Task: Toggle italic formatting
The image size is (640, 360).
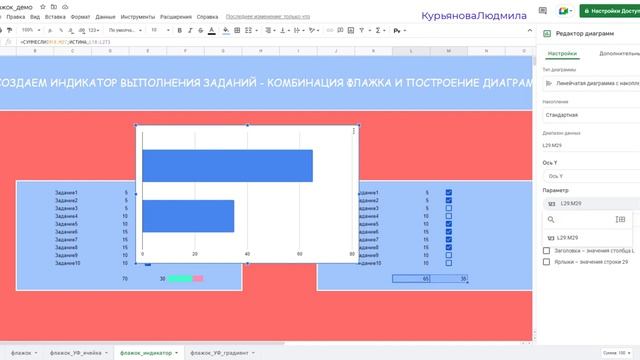Action: (x=190, y=30)
